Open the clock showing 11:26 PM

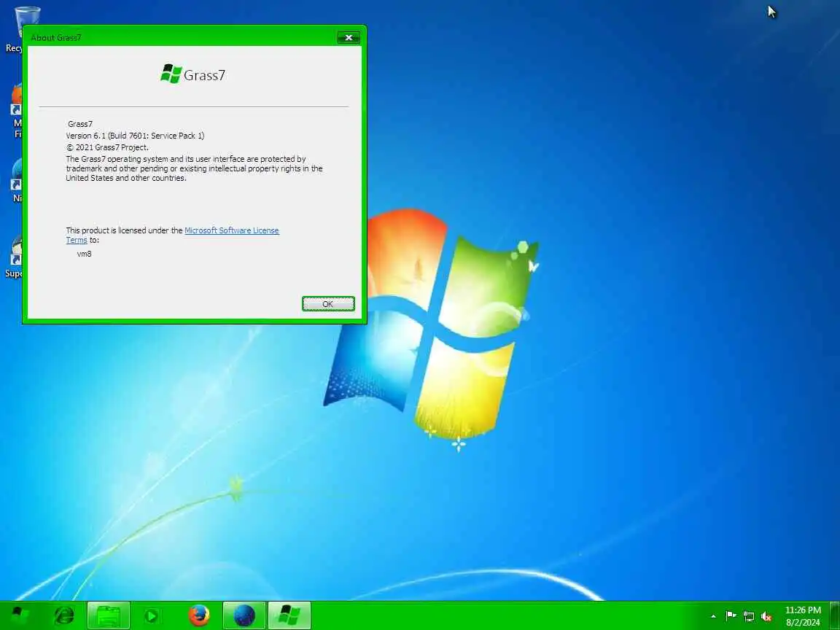tap(803, 616)
